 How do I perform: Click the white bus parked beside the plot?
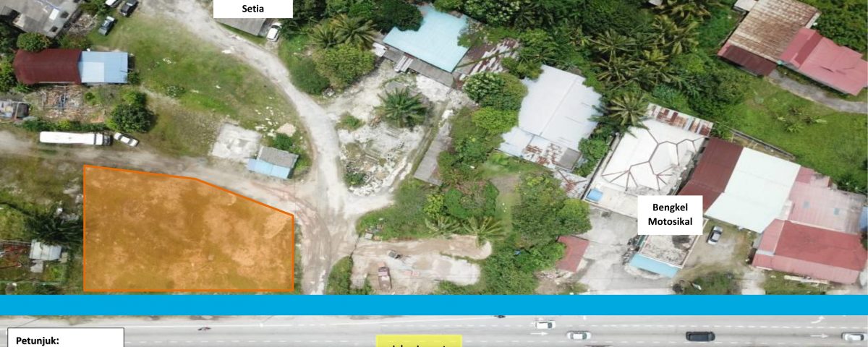[74, 138]
